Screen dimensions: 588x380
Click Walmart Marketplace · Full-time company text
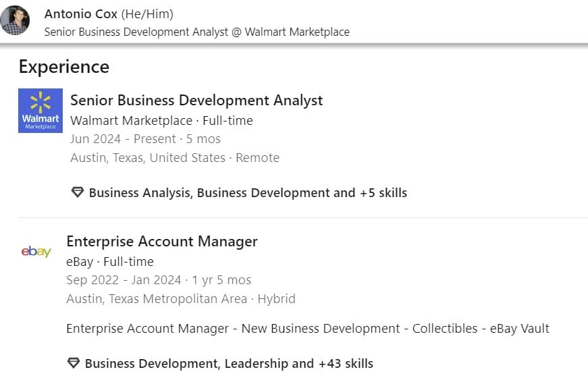(x=161, y=121)
